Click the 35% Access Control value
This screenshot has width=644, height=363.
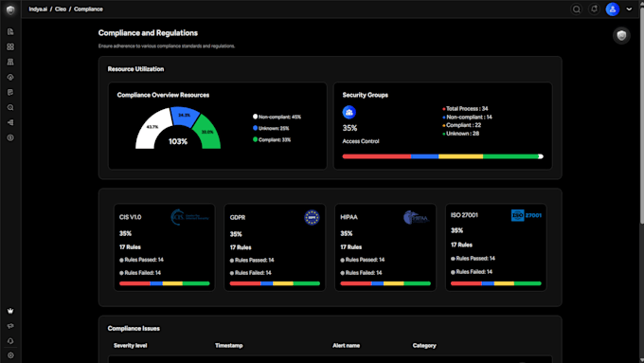[349, 128]
